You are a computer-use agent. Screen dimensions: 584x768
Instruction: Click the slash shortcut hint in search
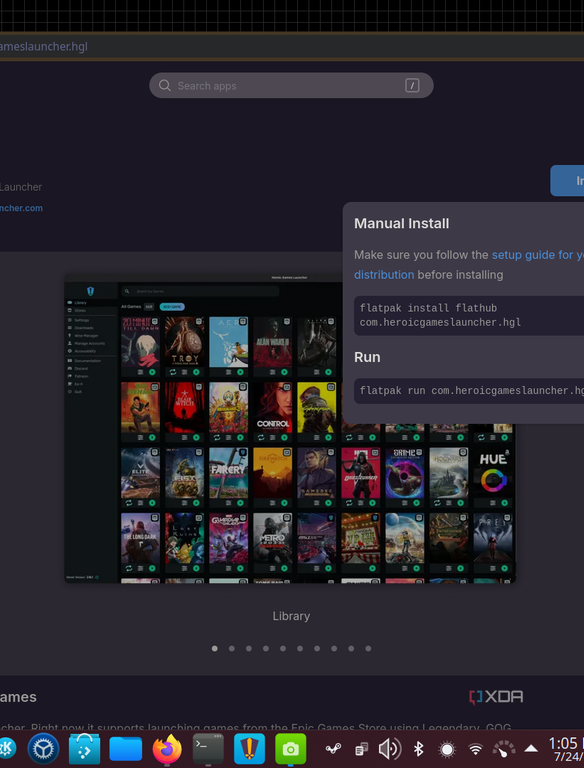click(x=412, y=86)
